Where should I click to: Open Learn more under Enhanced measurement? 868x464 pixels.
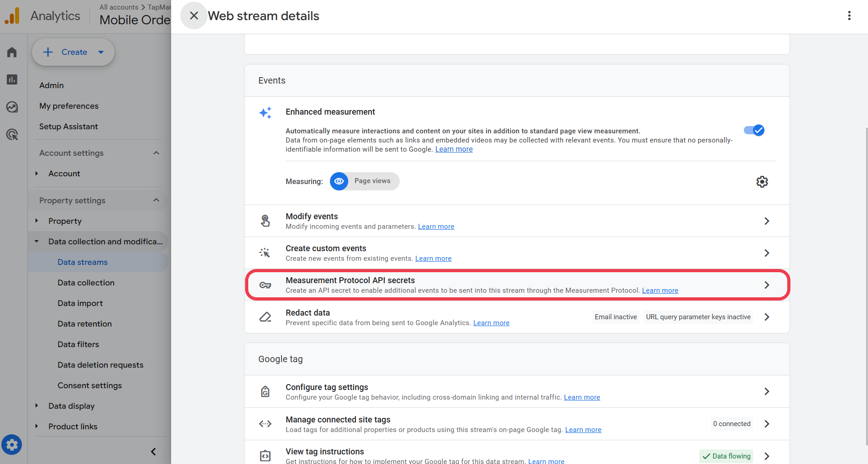(454, 149)
